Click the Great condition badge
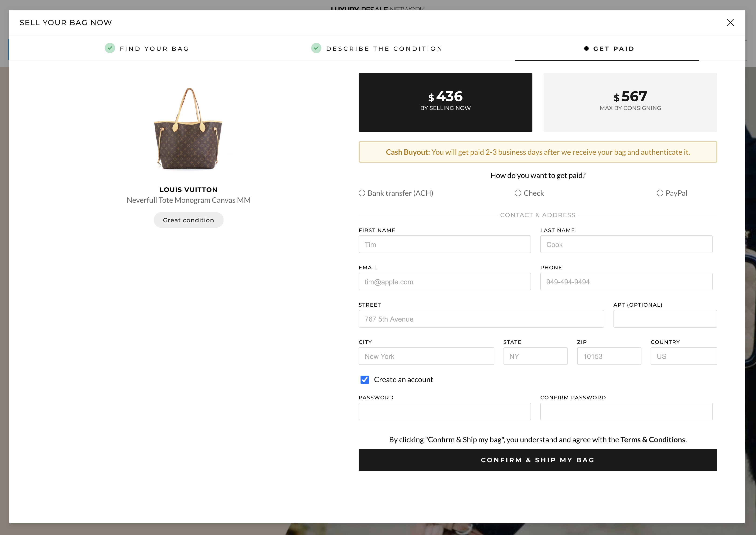Screen dimensions: 756x535 coord(188,220)
